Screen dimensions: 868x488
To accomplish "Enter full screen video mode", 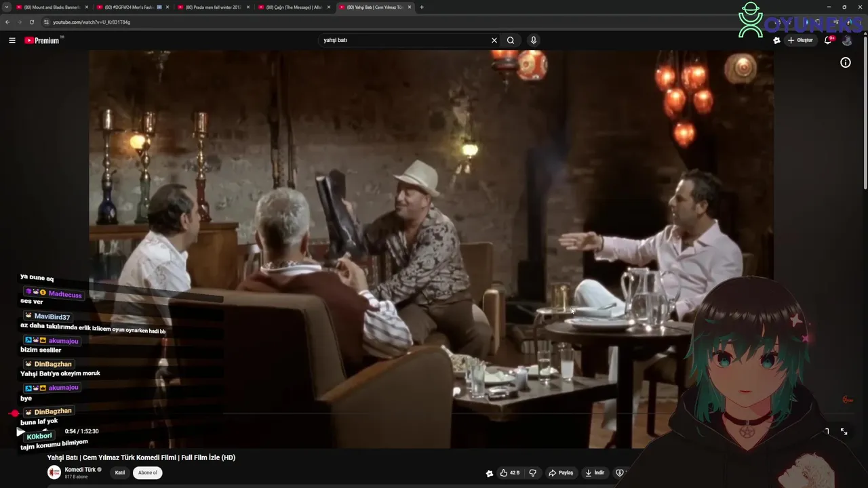I will (844, 431).
